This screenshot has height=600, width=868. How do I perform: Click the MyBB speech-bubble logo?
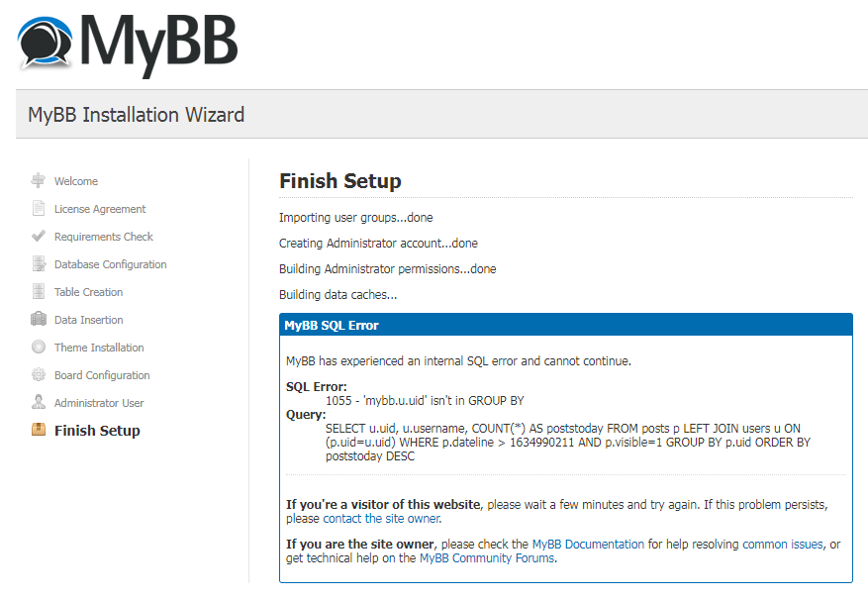point(45,44)
